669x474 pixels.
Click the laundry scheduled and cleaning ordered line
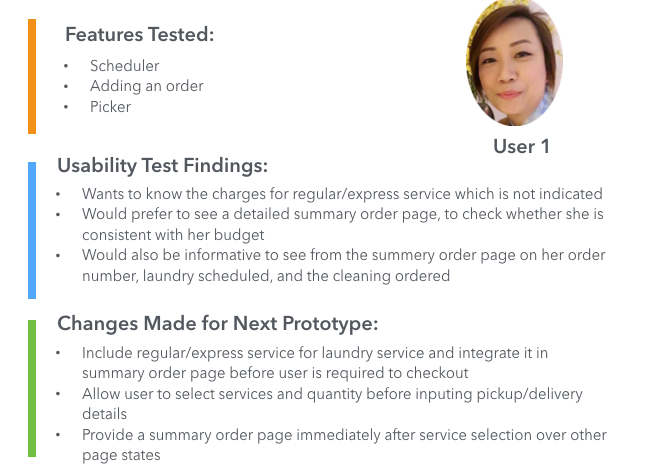[x=266, y=276]
